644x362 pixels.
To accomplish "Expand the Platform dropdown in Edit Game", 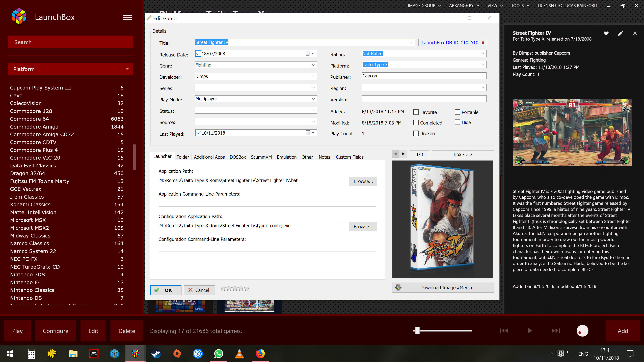I will pyautogui.click(x=483, y=65).
